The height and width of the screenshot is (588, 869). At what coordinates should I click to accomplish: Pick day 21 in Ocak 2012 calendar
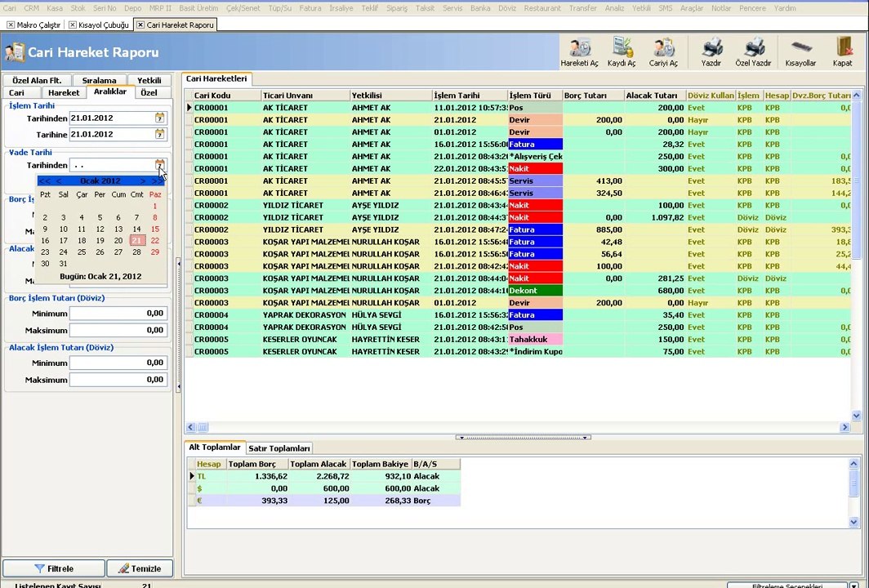(137, 241)
